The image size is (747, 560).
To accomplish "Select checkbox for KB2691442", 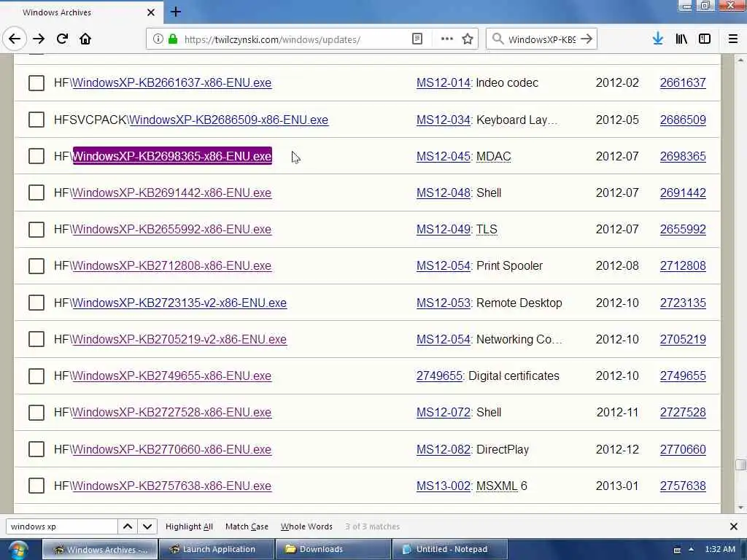I will (x=36, y=192).
